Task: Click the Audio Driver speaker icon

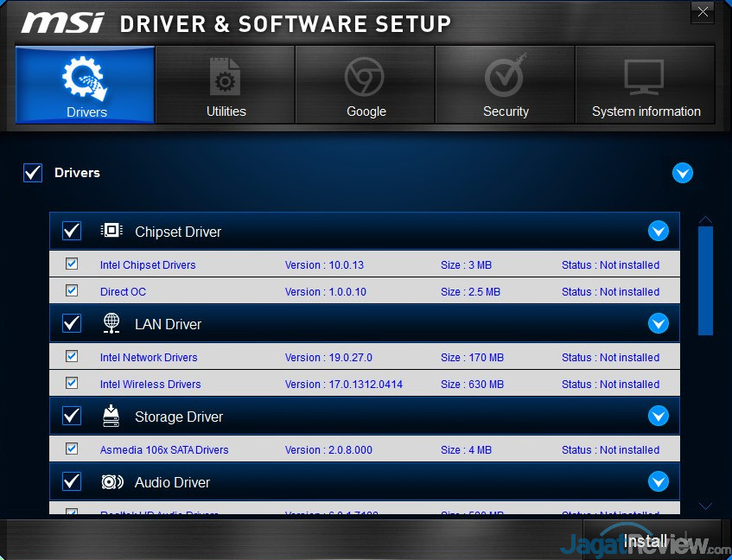Action: pyautogui.click(x=112, y=482)
